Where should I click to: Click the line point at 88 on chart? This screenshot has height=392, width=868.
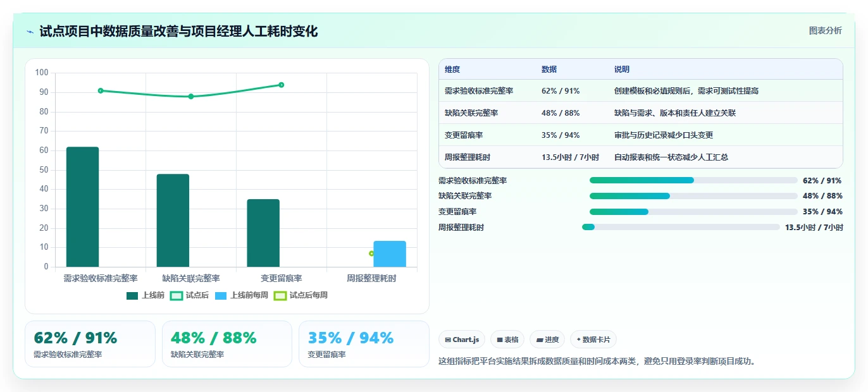(x=191, y=96)
